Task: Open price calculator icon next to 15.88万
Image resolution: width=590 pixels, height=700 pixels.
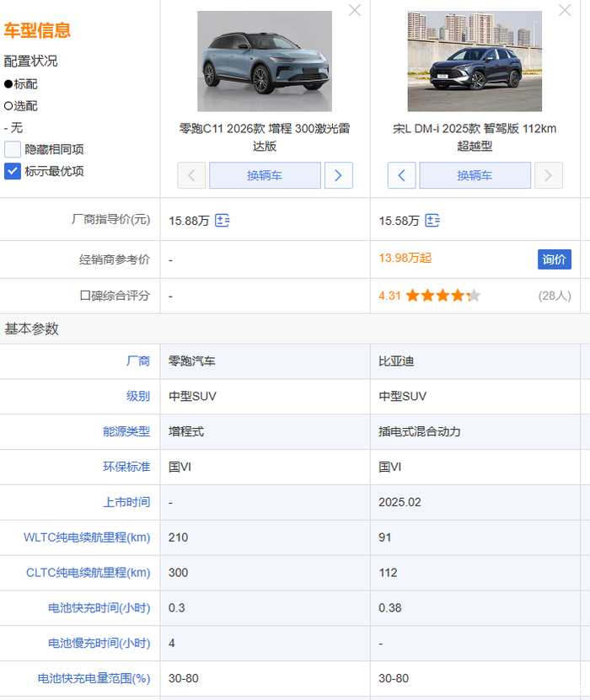Action: [223, 221]
